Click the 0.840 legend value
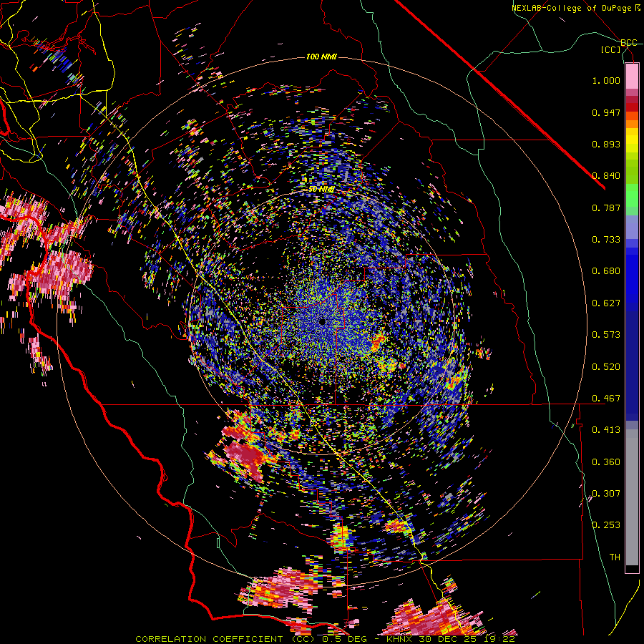This screenshot has width=644, height=644. click(x=606, y=176)
